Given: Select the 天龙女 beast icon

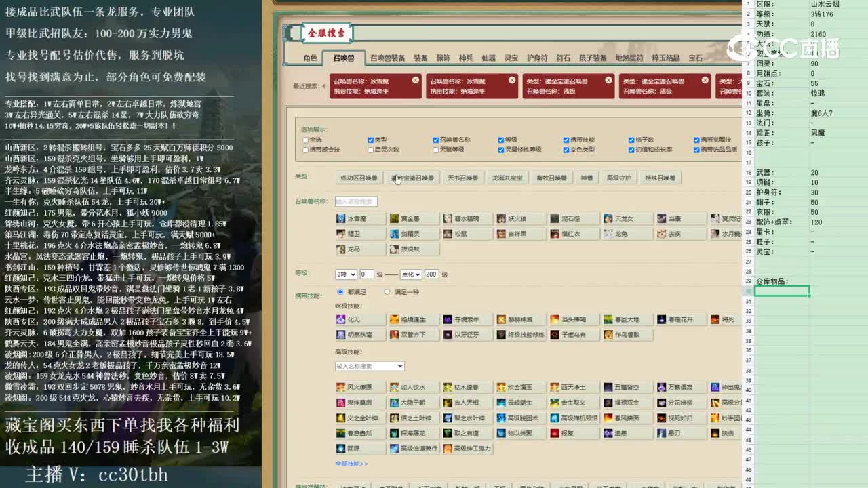Looking at the screenshot, I should point(627,219).
